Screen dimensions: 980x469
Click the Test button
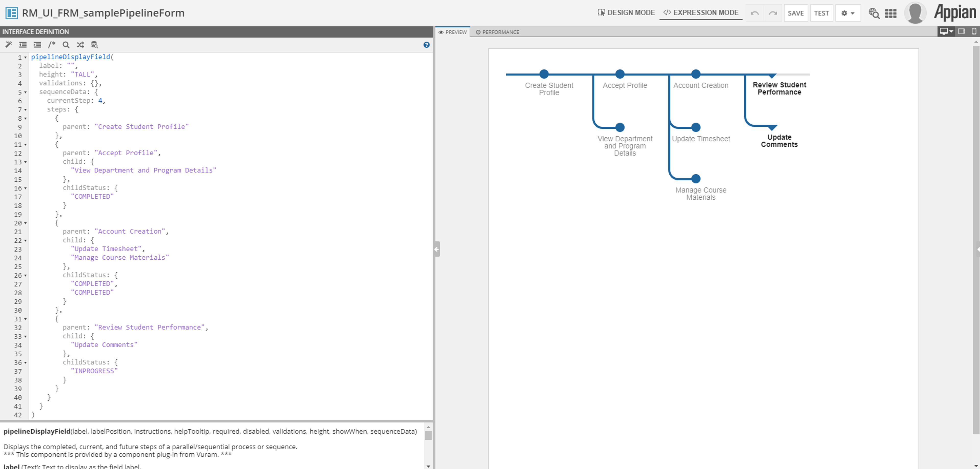coord(821,13)
